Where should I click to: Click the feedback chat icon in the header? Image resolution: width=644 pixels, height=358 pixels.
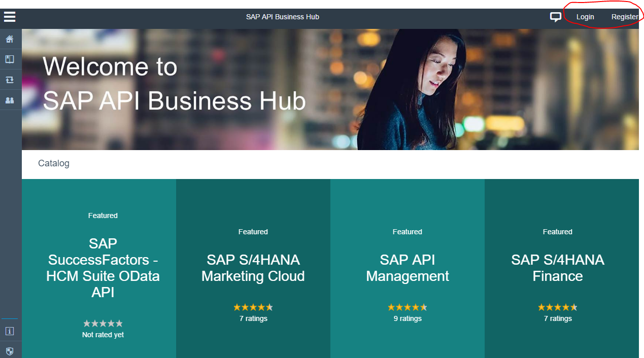pos(555,17)
